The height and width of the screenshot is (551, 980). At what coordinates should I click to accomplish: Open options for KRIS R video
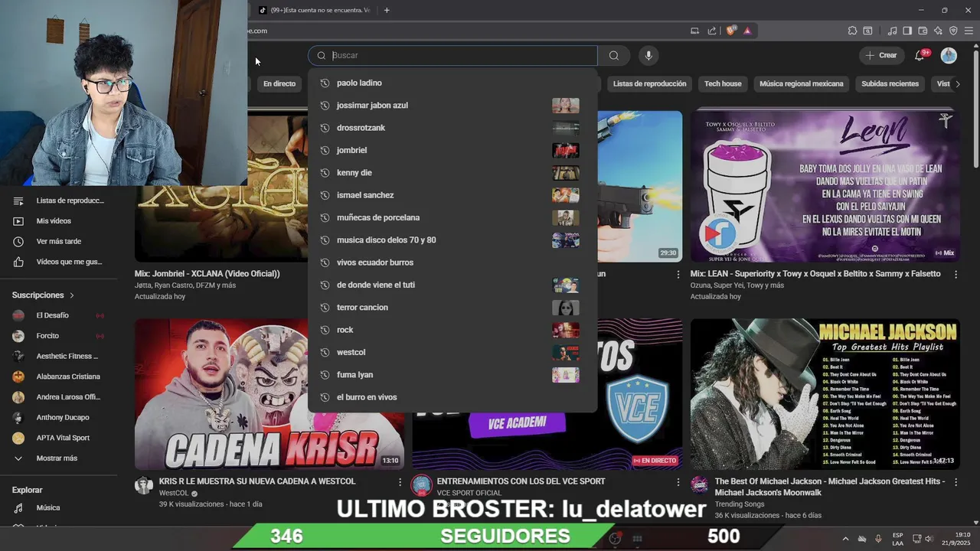[400, 482]
